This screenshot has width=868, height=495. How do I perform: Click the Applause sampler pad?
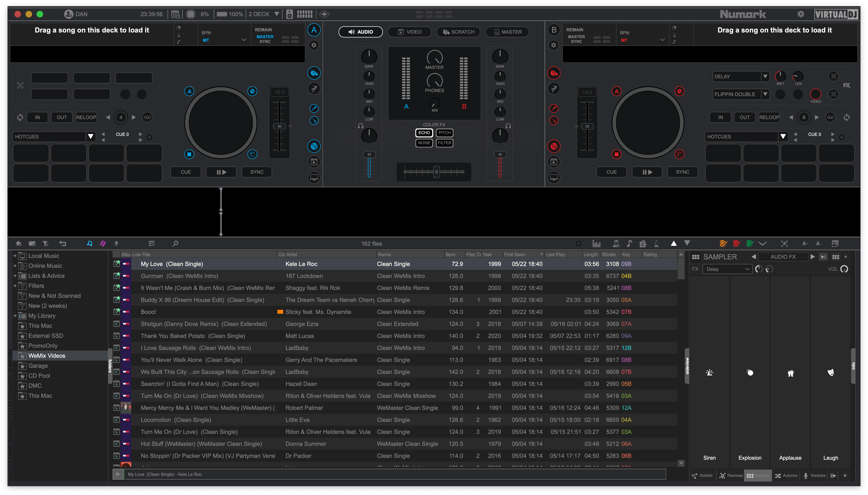pyautogui.click(x=790, y=373)
